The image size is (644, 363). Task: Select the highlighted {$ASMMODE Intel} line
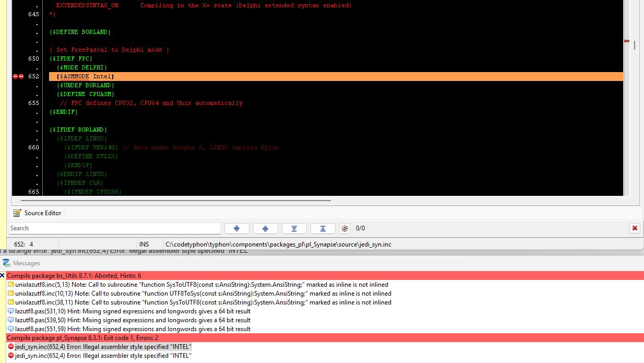click(336, 76)
